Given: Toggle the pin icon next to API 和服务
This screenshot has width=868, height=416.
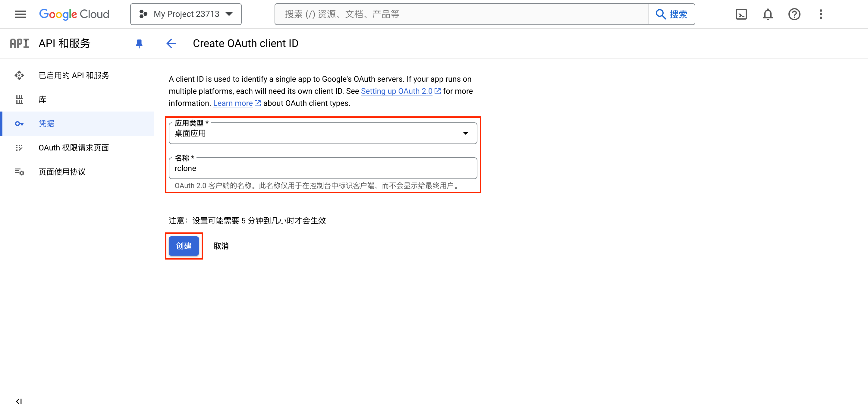Looking at the screenshot, I should [x=139, y=44].
